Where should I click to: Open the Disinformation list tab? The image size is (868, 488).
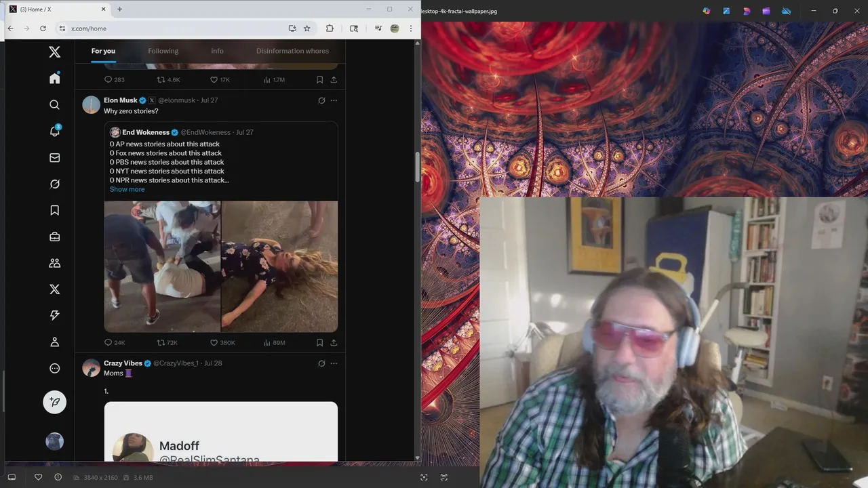click(292, 51)
